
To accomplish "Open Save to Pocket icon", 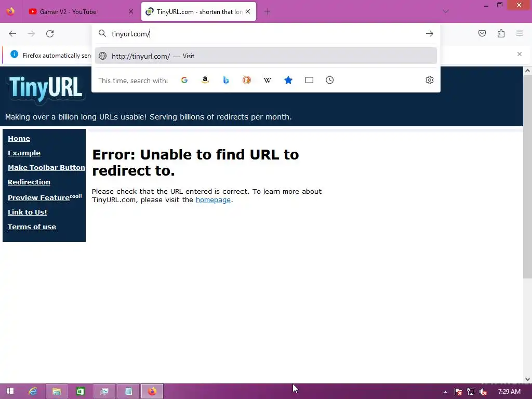I will pyautogui.click(x=482, y=33).
